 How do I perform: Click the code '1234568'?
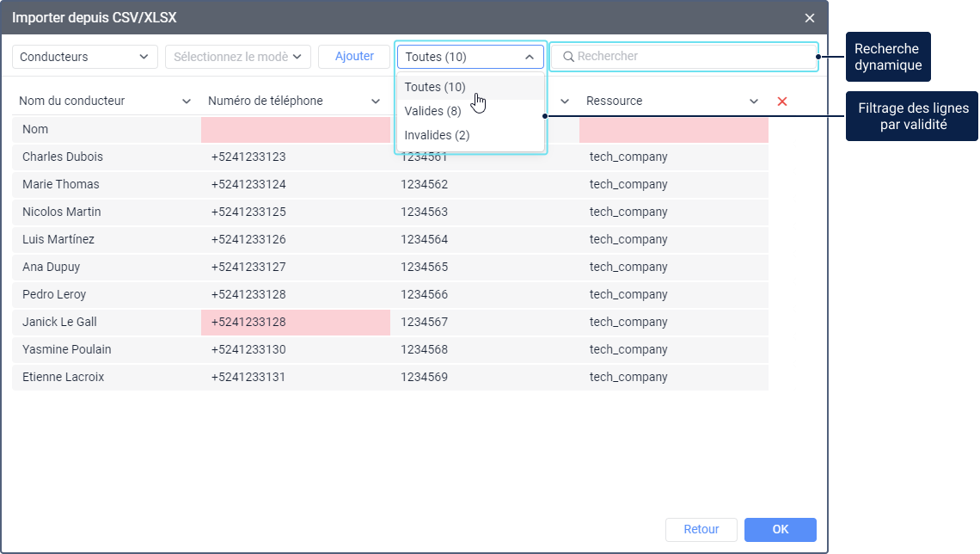(425, 349)
